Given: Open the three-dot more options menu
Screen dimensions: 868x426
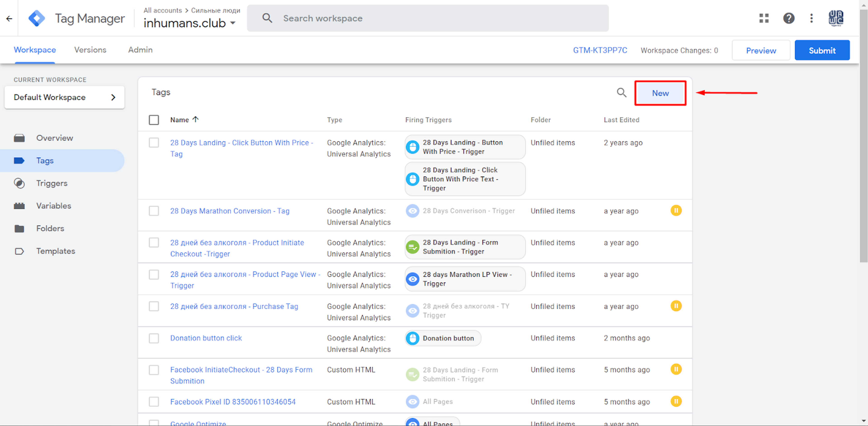Looking at the screenshot, I should [x=811, y=18].
